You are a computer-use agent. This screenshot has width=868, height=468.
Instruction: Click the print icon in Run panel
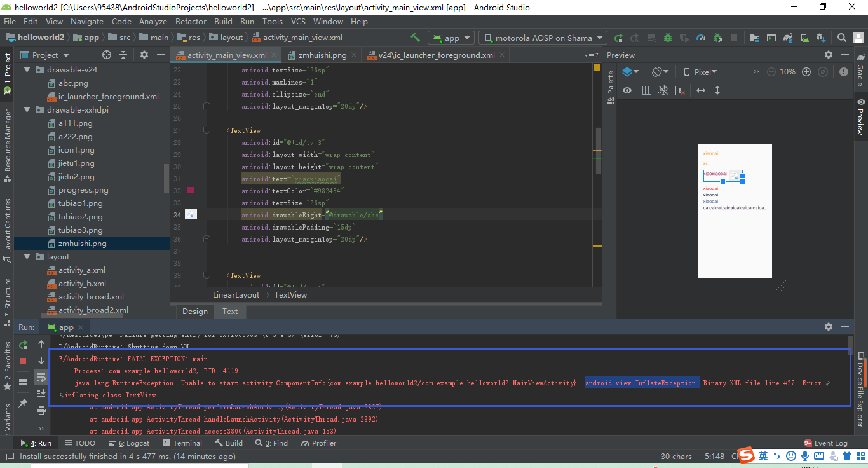click(x=41, y=411)
